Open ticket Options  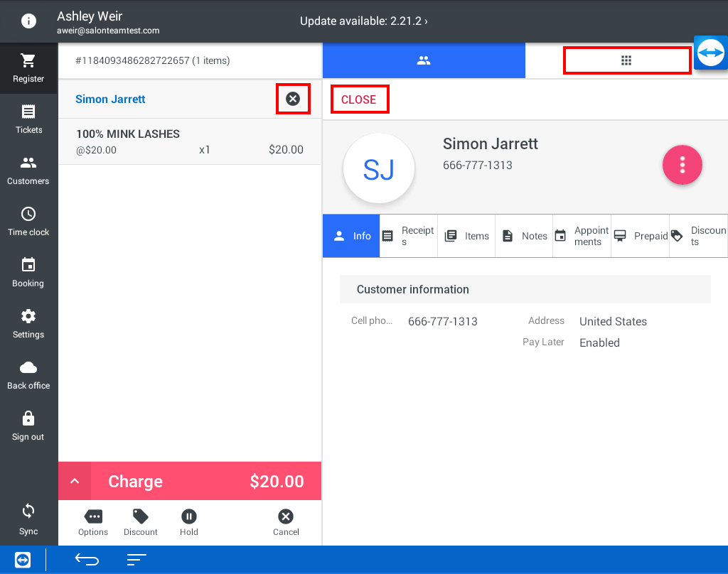coord(93,522)
